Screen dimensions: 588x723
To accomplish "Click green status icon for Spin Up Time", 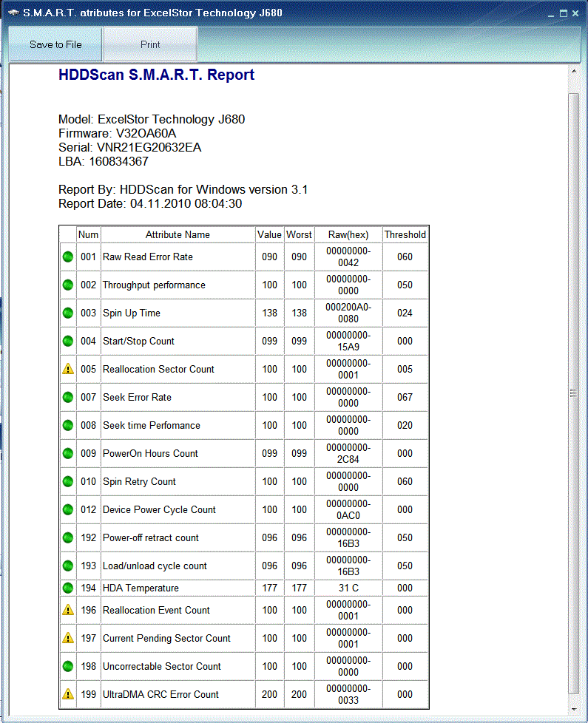I will coord(68,313).
